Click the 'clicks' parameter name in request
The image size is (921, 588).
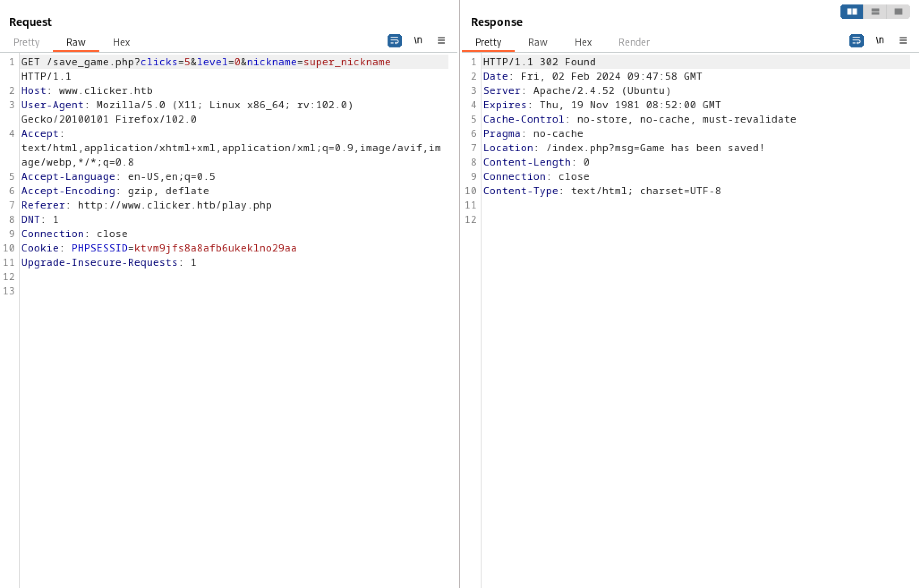pyautogui.click(x=159, y=62)
